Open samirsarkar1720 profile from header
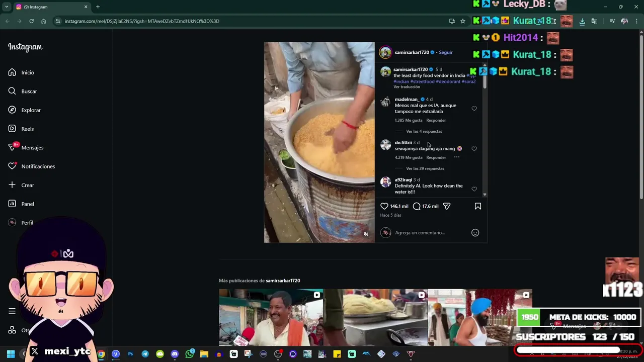Image resolution: width=644 pixels, height=362 pixels. click(412, 52)
